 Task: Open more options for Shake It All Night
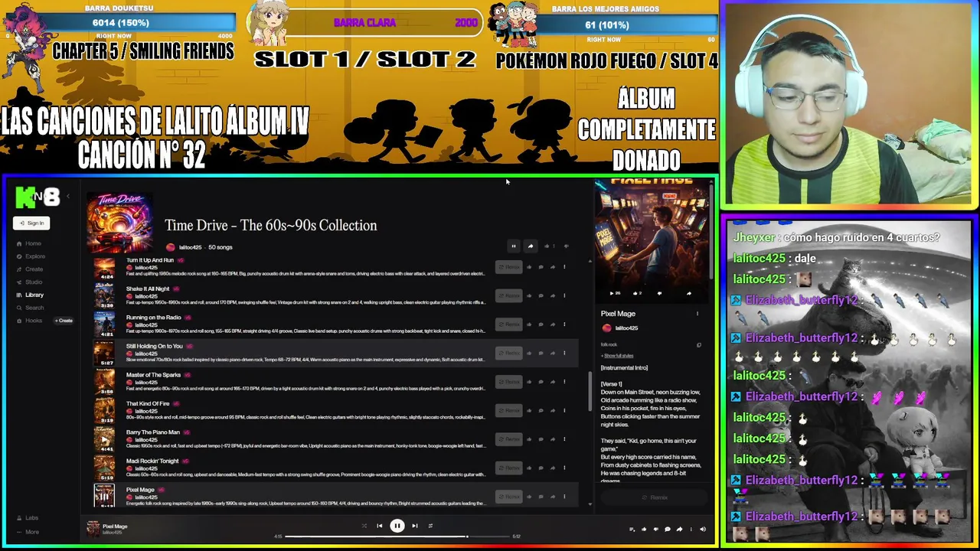[x=564, y=295]
